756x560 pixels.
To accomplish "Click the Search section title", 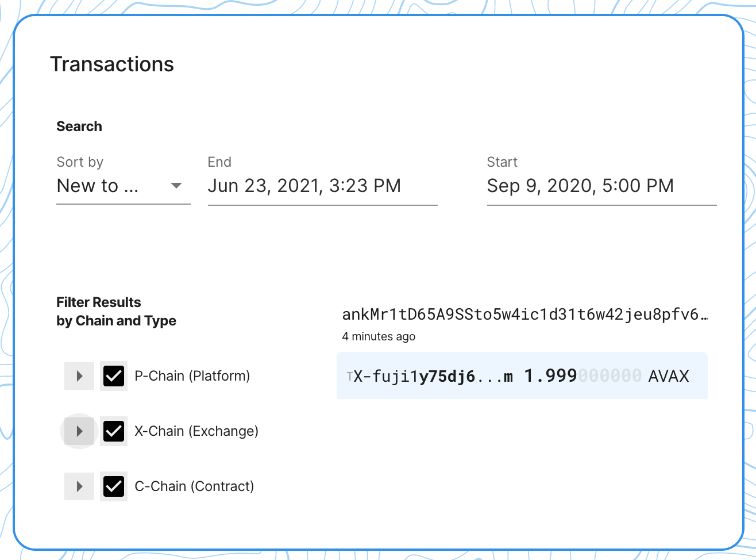I will click(79, 126).
